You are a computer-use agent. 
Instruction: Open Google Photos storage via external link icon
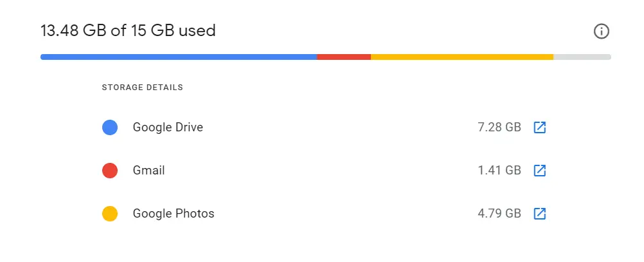540,214
